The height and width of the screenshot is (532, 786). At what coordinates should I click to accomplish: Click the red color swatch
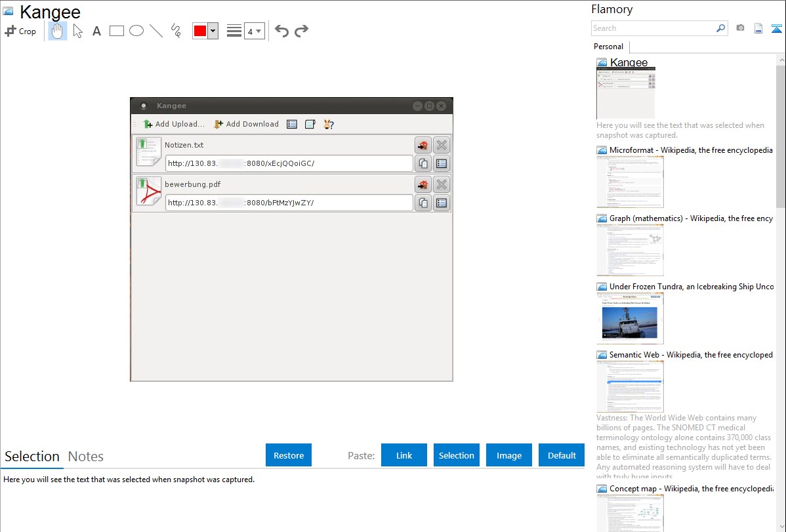(200, 31)
